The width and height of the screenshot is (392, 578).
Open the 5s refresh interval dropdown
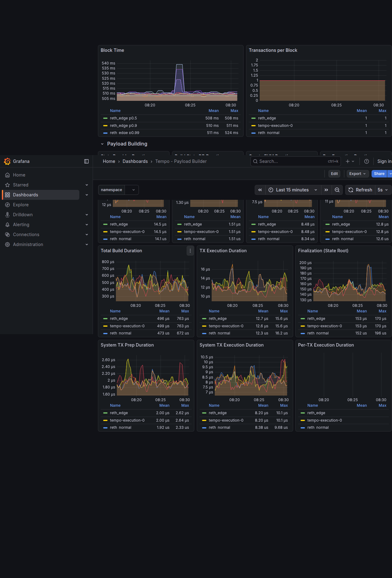tap(383, 190)
